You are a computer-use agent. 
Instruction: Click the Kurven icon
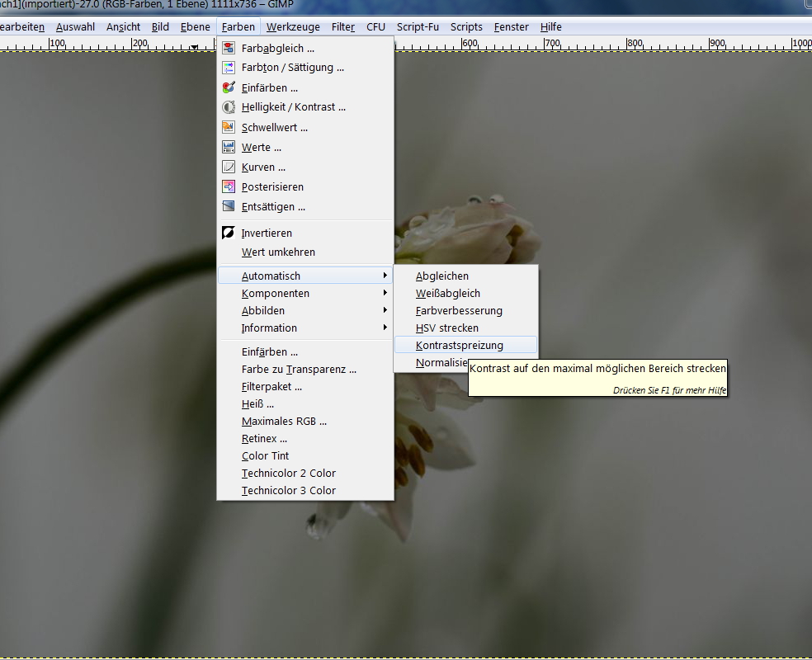tap(229, 167)
